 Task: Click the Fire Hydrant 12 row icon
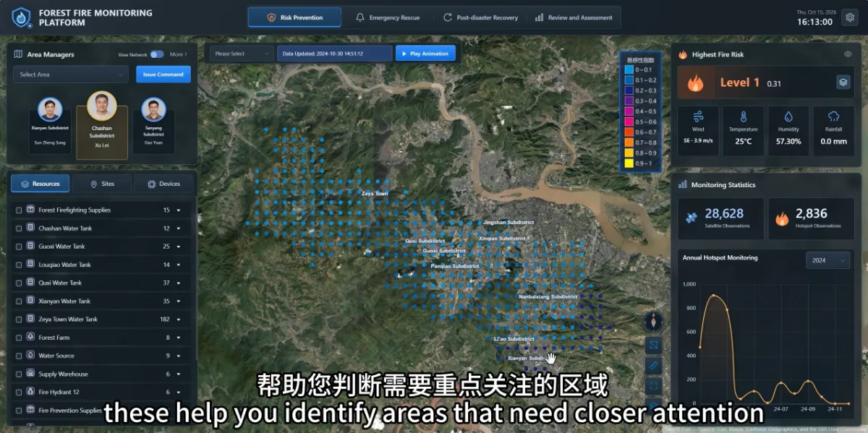(30, 392)
